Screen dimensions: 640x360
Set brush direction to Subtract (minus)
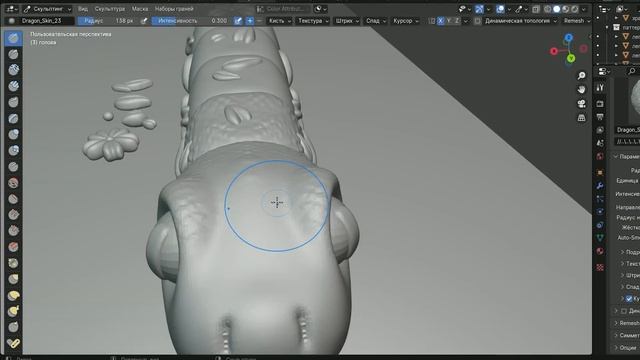pyautogui.click(x=259, y=21)
